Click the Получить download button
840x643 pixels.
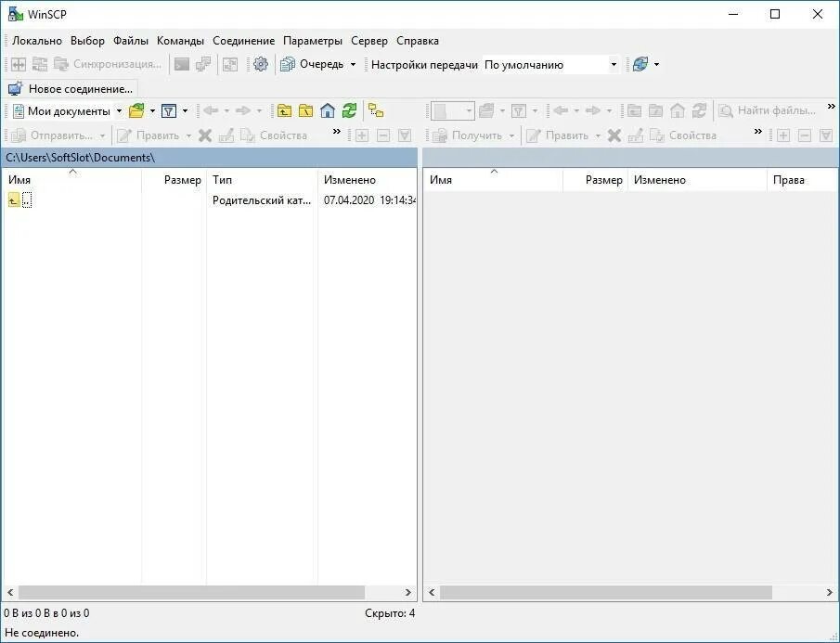[468, 135]
